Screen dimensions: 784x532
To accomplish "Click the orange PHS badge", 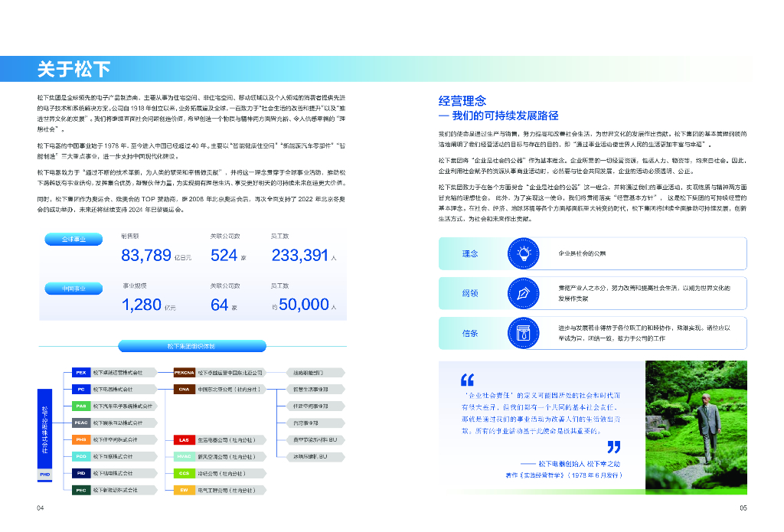I will pyautogui.click(x=81, y=439).
